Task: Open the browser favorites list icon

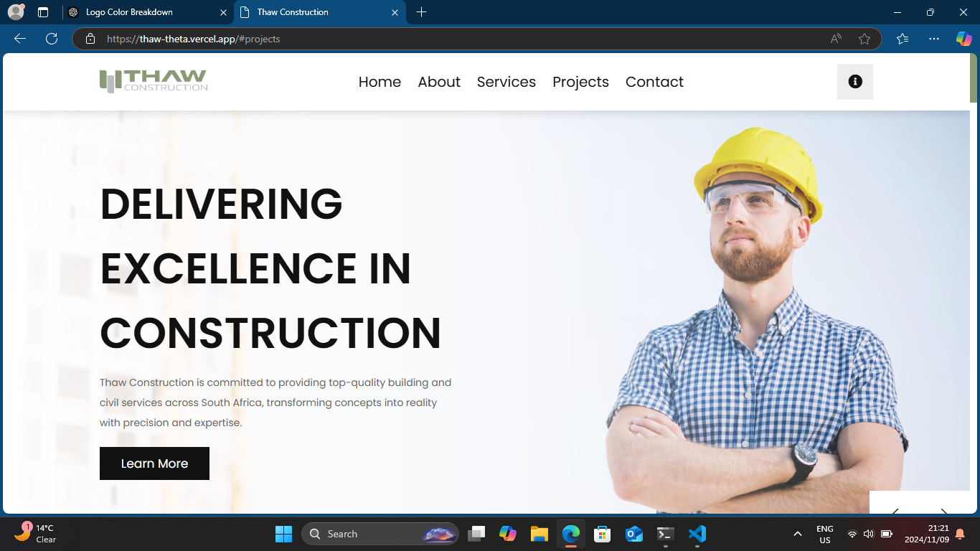Action: click(903, 39)
